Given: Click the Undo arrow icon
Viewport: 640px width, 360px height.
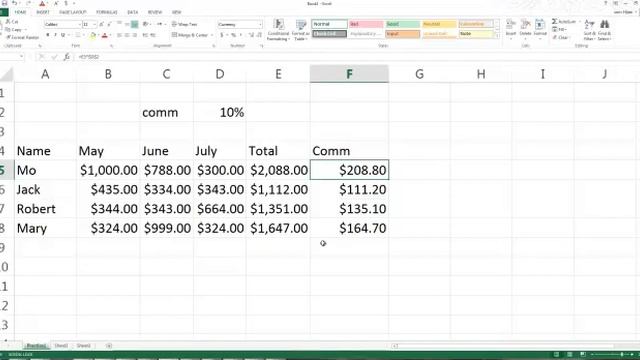Looking at the screenshot, I should click(x=15, y=3).
